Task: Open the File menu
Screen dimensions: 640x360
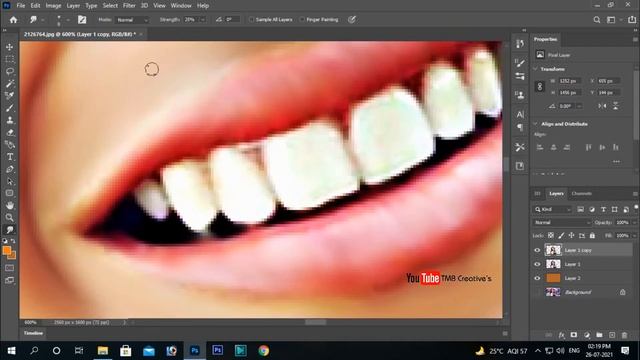Action: coord(20,6)
